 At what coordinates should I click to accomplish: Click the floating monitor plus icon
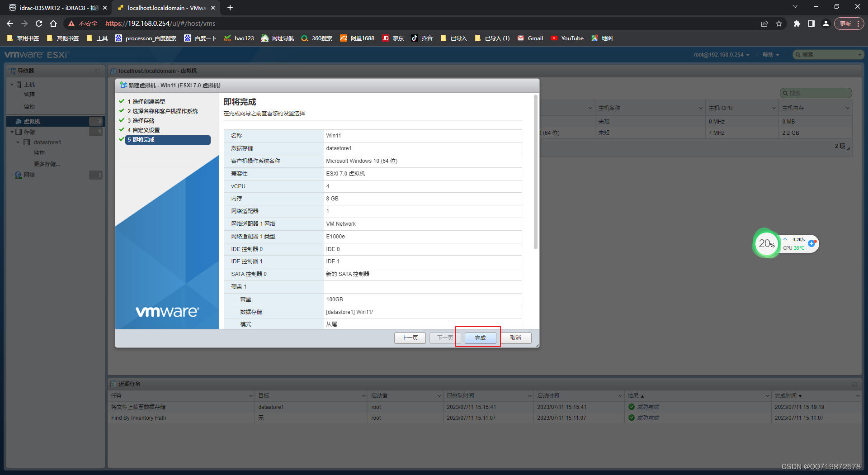tap(812, 243)
